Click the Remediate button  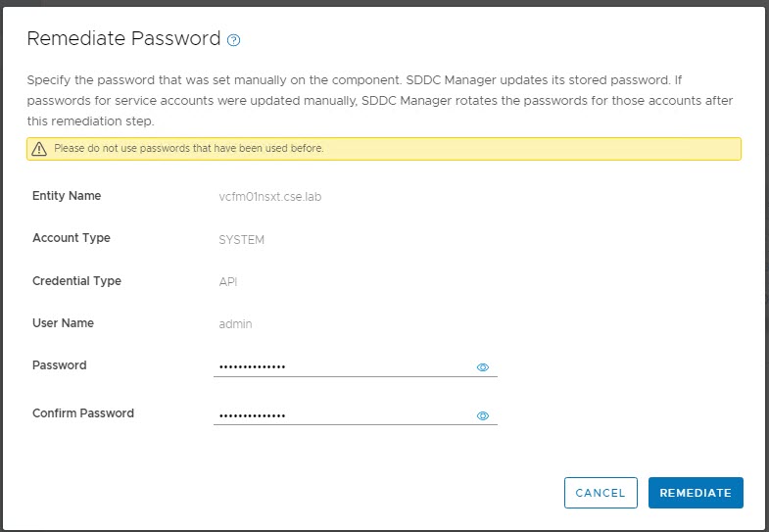click(x=696, y=493)
